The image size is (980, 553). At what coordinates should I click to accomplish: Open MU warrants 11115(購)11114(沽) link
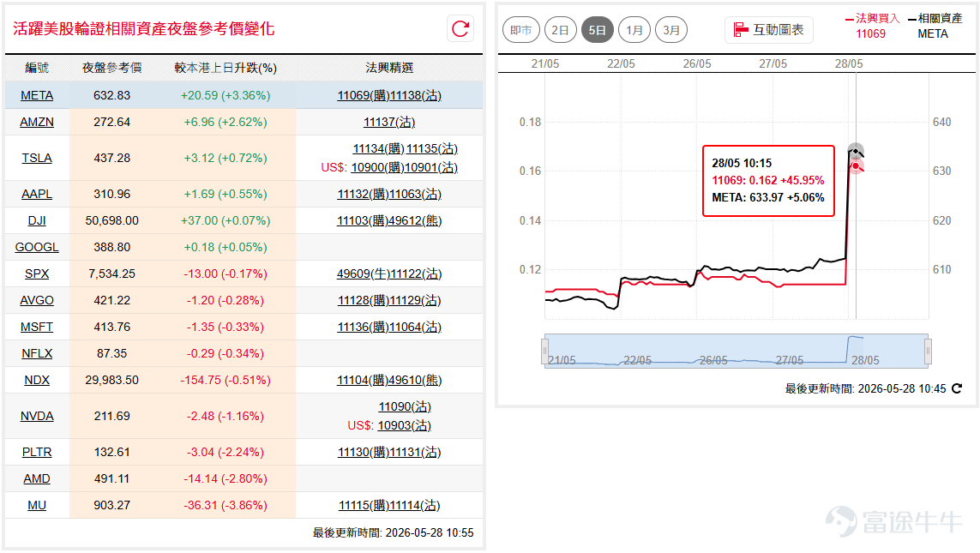389,505
